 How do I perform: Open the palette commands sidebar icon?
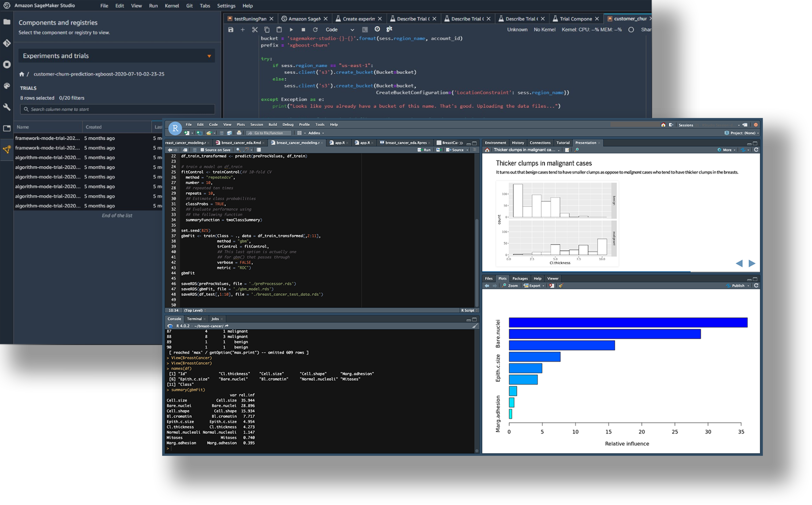coord(7,86)
